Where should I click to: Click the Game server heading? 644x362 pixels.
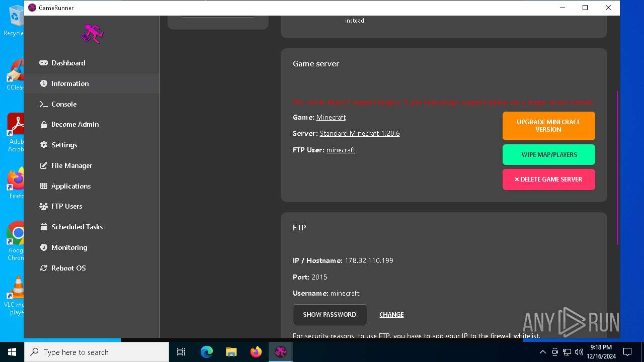point(316,64)
